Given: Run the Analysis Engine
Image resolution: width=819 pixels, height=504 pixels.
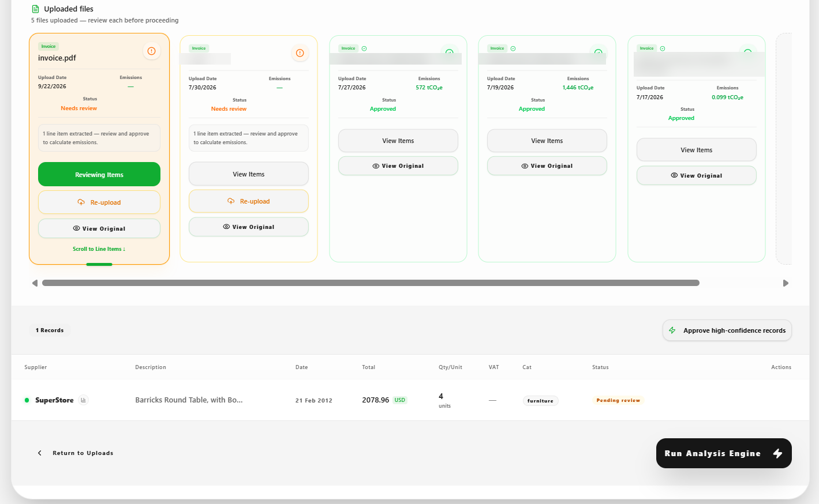Looking at the screenshot, I should (x=724, y=453).
